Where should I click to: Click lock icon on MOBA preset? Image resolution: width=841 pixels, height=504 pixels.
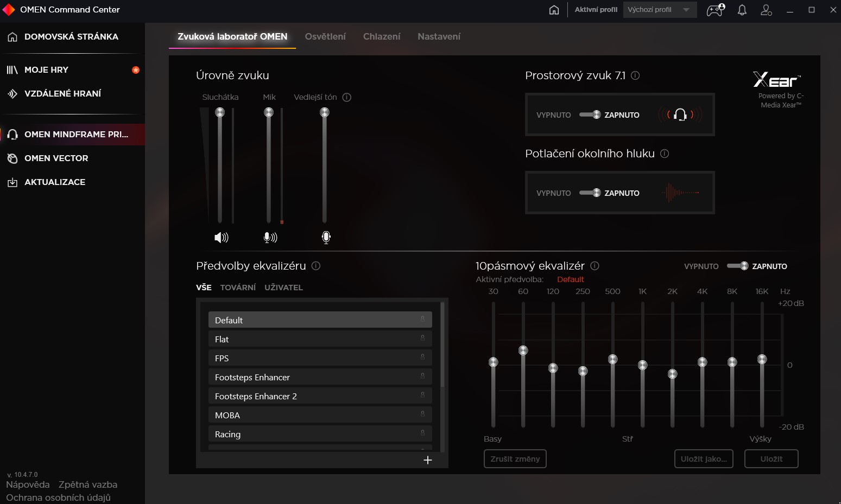click(x=422, y=414)
